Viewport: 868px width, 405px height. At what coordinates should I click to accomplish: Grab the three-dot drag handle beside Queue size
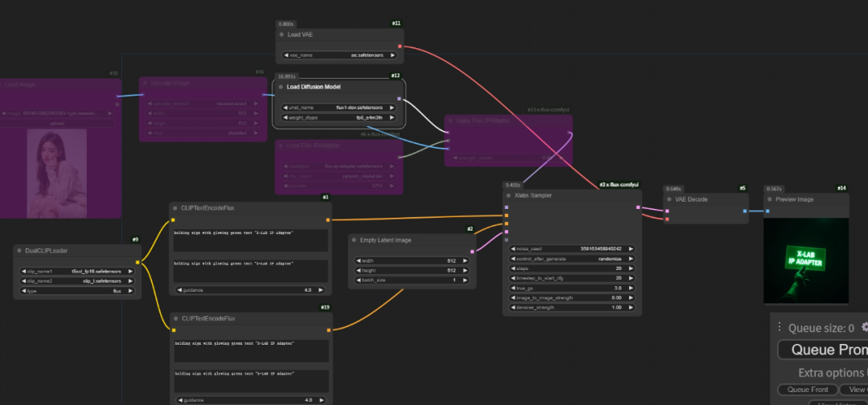pos(780,326)
